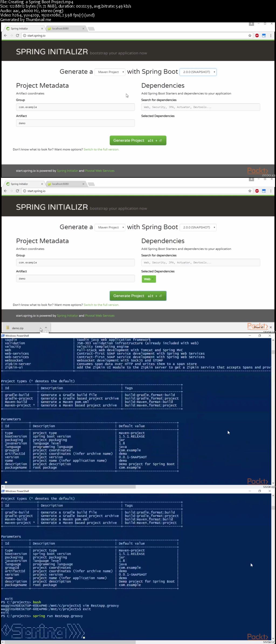Close localhost:8080 tab in frame without selected dependencies

click(83, 28)
